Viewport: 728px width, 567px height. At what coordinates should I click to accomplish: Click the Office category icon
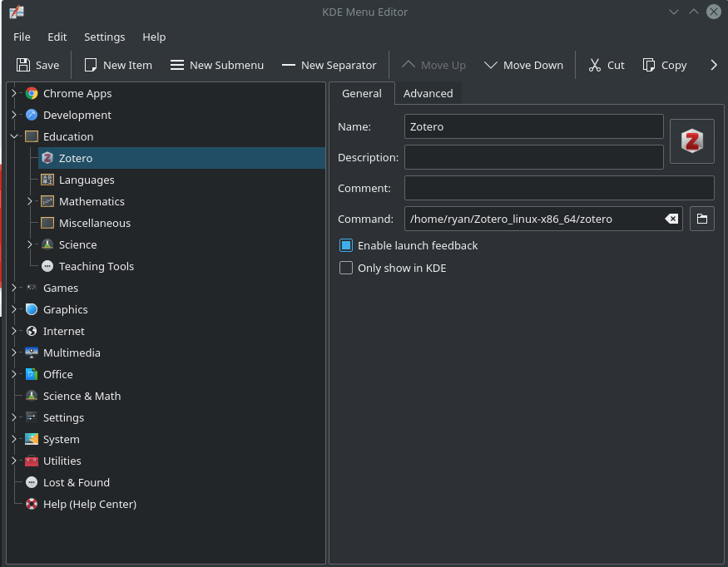pos(32,374)
